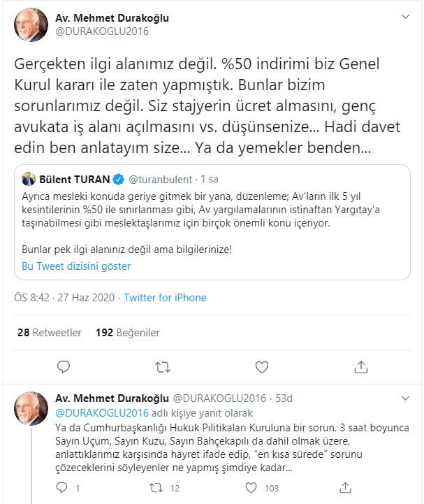
Task: Open the main tweet's more options chevron
Action: [x=405, y=17]
